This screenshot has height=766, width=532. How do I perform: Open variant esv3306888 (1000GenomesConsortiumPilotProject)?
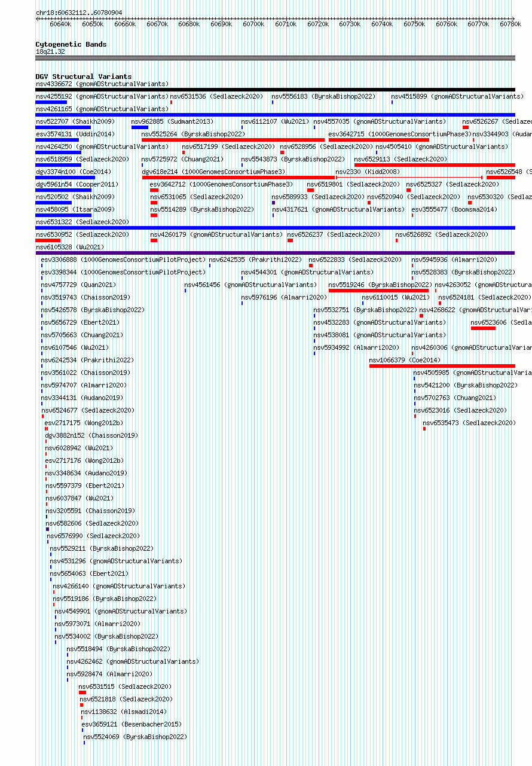pyautogui.click(x=123, y=260)
